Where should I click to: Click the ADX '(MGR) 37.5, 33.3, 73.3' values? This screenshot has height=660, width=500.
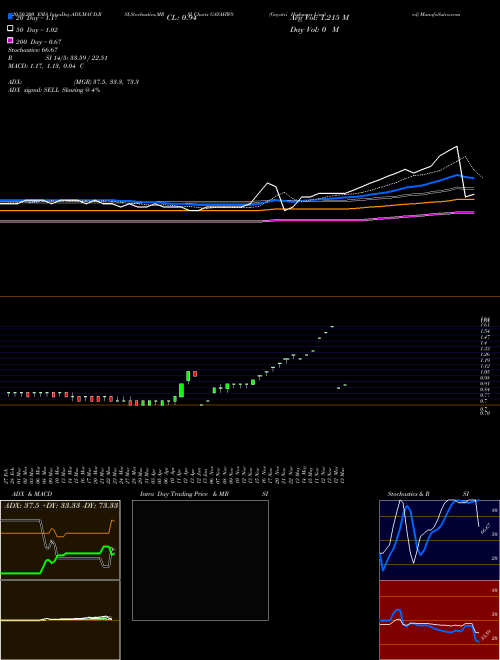pyautogui.click(x=106, y=82)
